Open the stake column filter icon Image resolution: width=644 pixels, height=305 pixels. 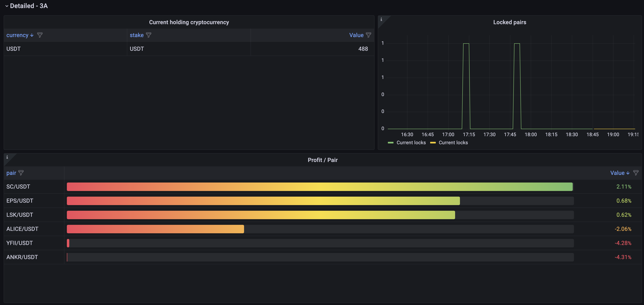(148, 35)
